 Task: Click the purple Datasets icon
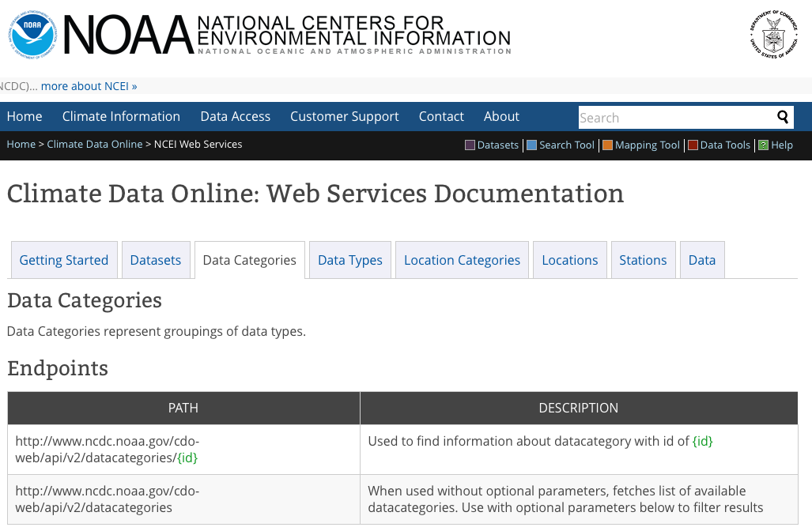pyautogui.click(x=470, y=145)
